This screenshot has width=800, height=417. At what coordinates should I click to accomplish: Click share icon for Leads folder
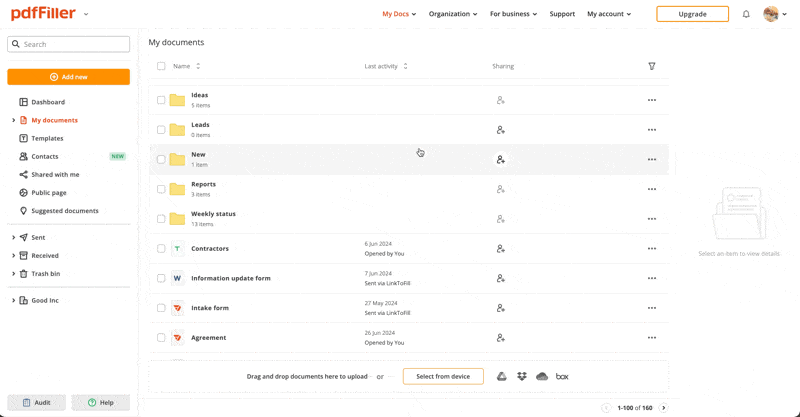coord(501,130)
